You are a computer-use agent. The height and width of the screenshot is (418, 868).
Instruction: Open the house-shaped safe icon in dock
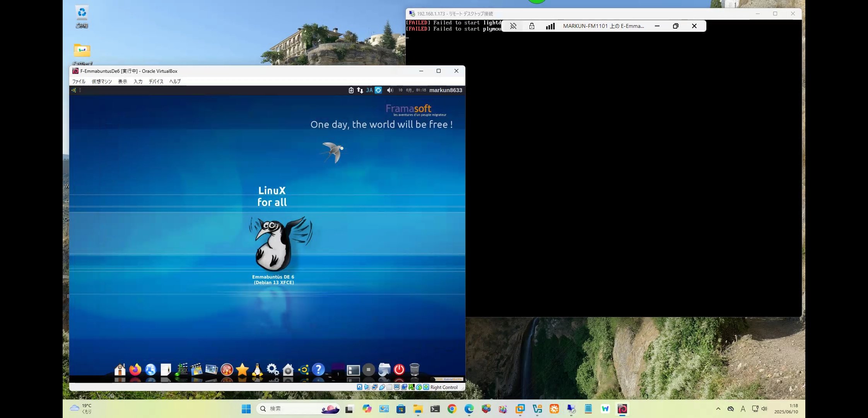[288, 370]
